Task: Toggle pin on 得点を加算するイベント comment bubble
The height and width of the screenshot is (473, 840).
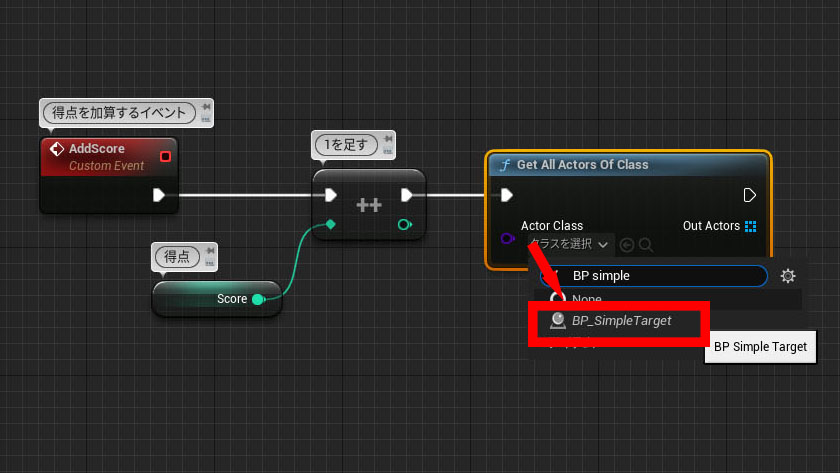Action: pyautogui.click(x=206, y=107)
